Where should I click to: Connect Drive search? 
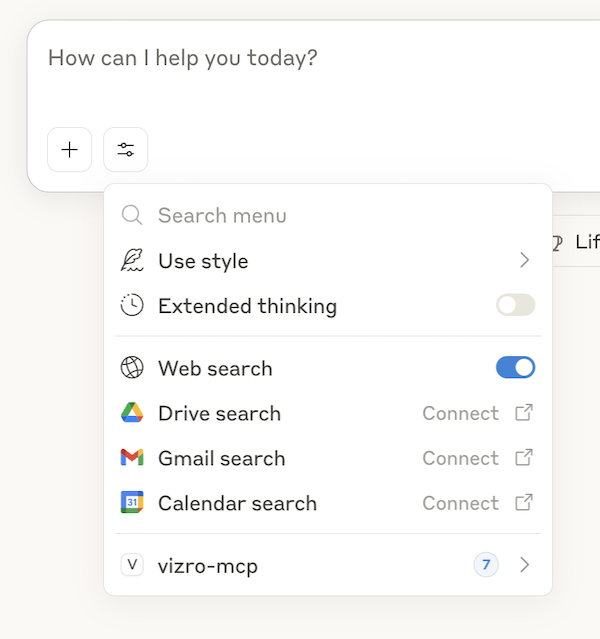[460, 413]
